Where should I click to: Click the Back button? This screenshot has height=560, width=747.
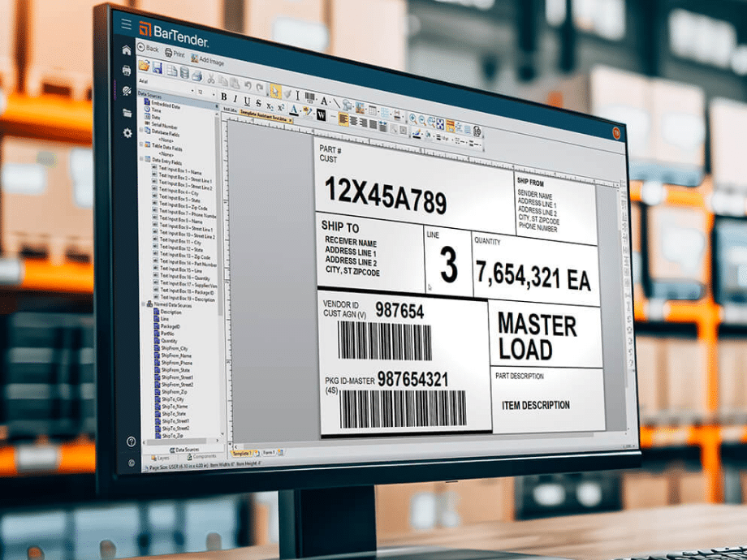pos(148,48)
